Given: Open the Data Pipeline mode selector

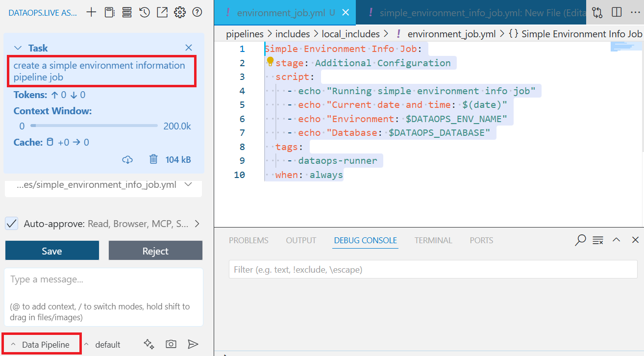Looking at the screenshot, I should pos(41,344).
